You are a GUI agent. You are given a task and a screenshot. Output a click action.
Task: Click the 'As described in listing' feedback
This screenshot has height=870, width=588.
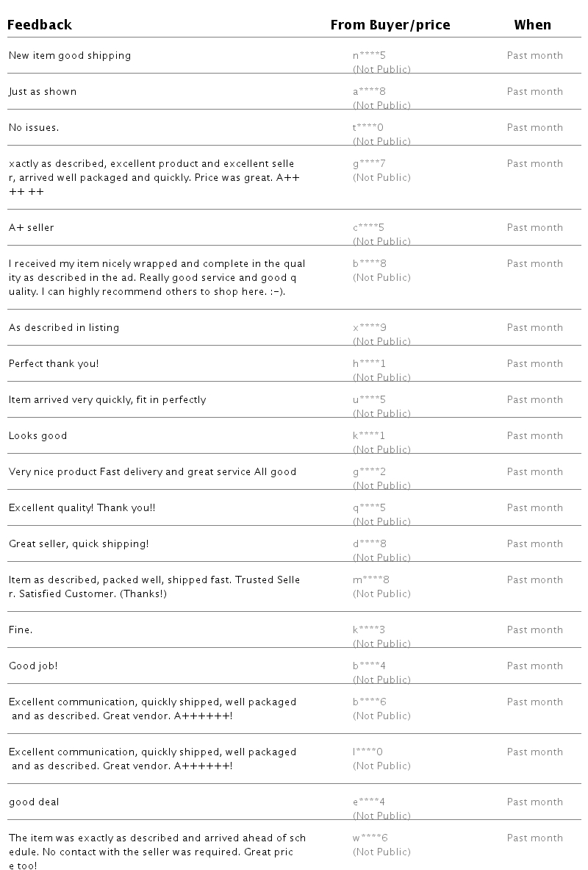(64, 327)
